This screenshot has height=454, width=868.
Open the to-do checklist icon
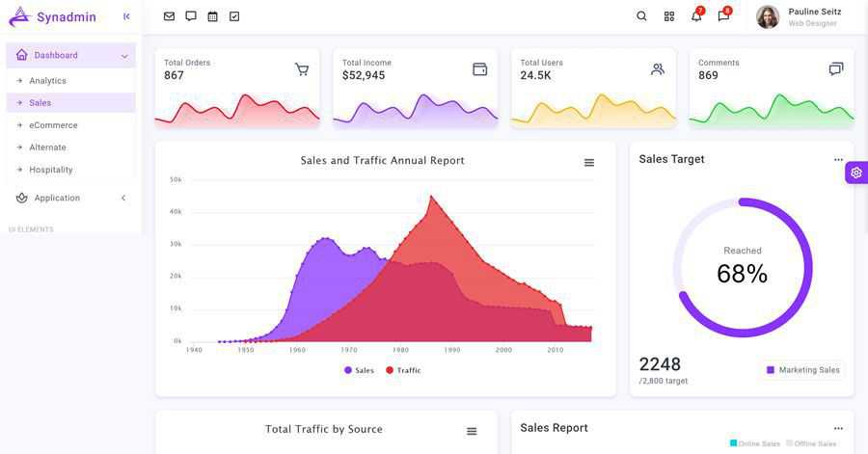click(x=234, y=16)
